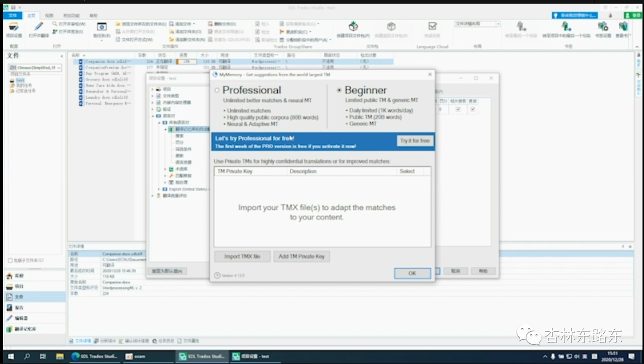Expand the 文件类型 tree node
Viewport: 644px width, 364px height.
[x=153, y=95]
